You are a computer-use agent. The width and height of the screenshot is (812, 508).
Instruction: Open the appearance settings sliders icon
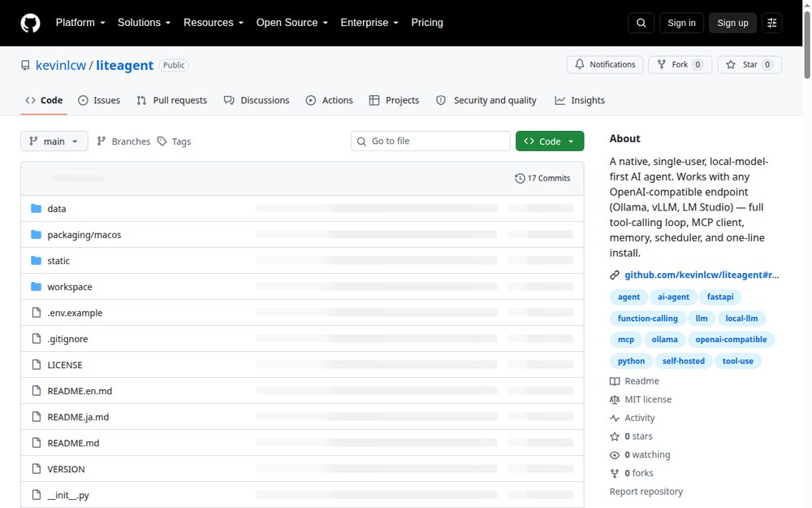tap(771, 23)
